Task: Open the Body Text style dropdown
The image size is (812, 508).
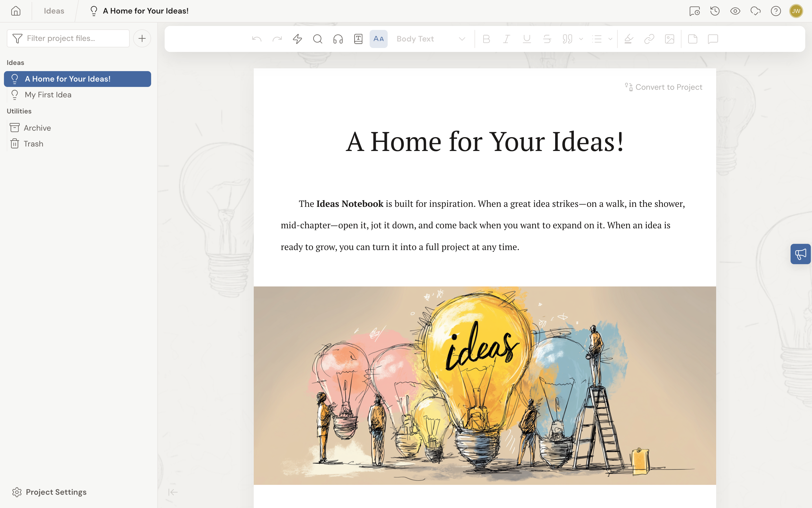Action: (431, 39)
